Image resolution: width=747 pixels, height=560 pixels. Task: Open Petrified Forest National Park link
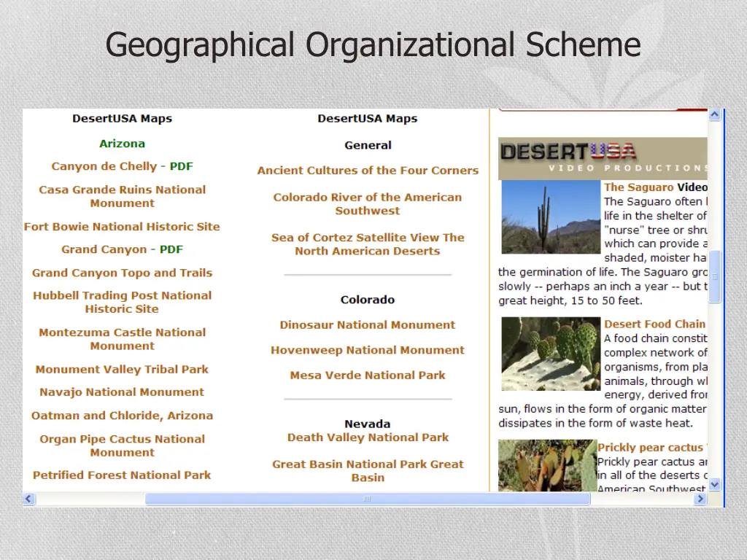[122, 475]
